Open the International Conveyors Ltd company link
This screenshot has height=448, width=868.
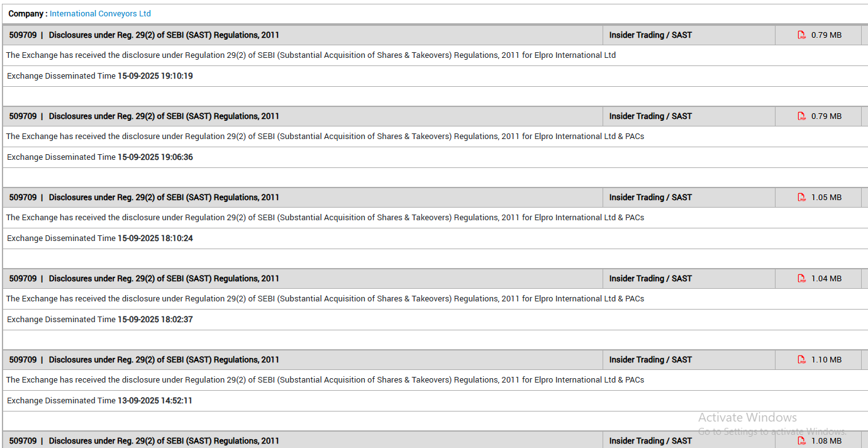point(100,13)
